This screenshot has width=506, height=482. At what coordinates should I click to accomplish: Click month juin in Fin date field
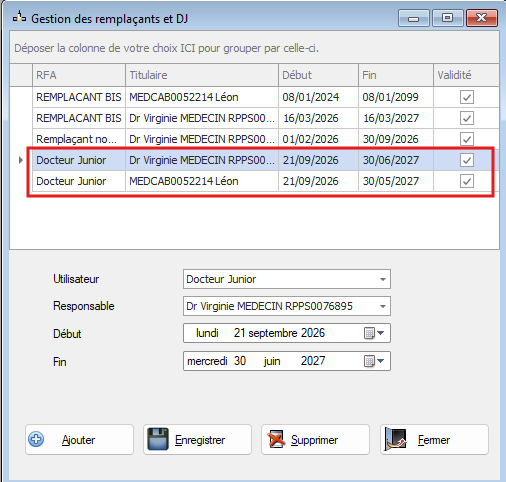coord(272,361)
